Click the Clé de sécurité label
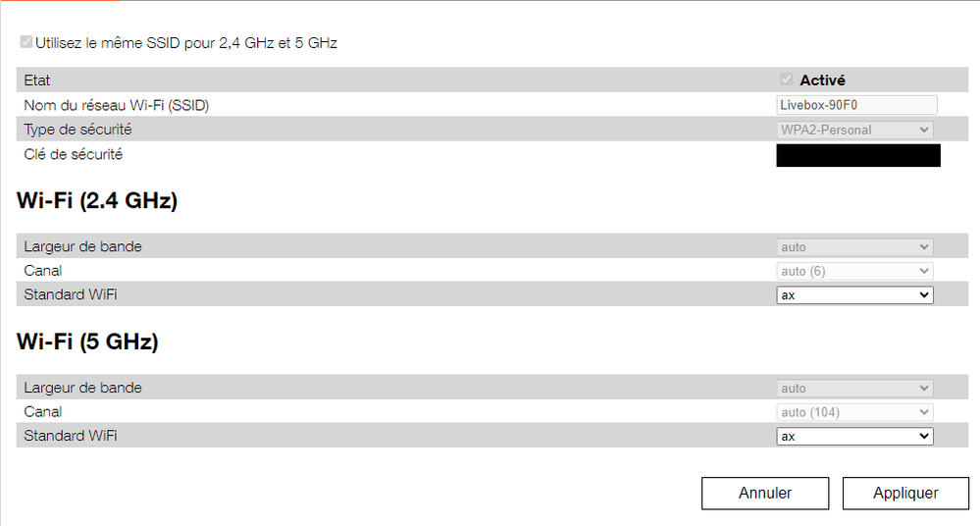The height and width of the screenshot is (526, 980). click(x=74, y=154)
